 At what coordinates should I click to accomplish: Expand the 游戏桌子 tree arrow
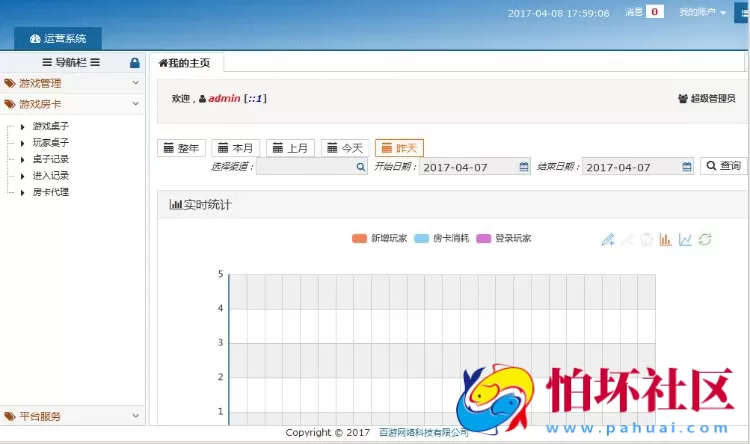[22, 127]
